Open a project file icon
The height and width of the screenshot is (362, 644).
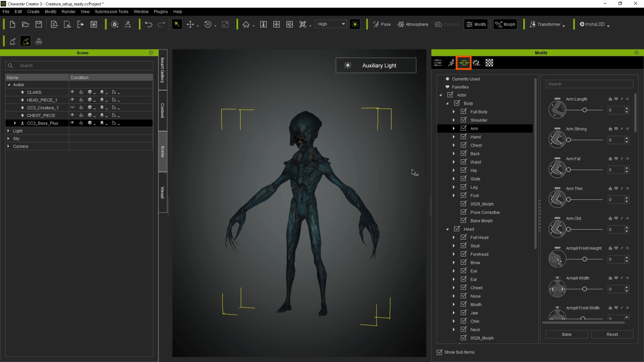[25, 24]
